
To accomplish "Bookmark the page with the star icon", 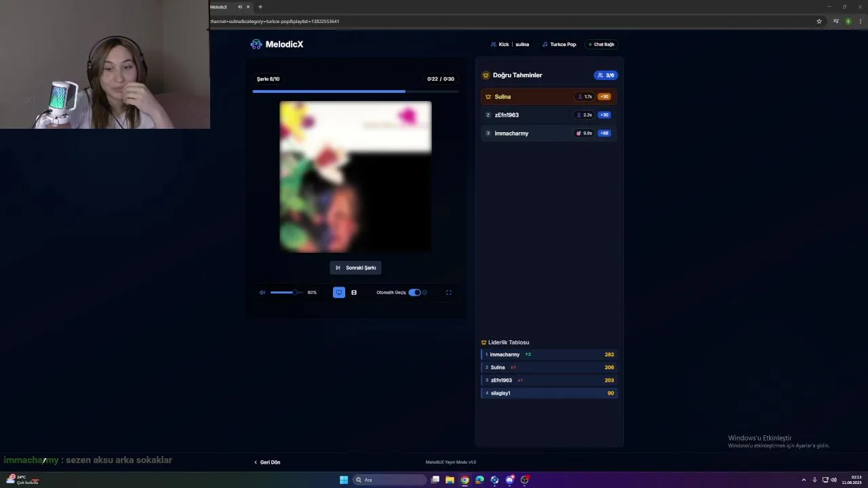I will [x=818, y=21].
